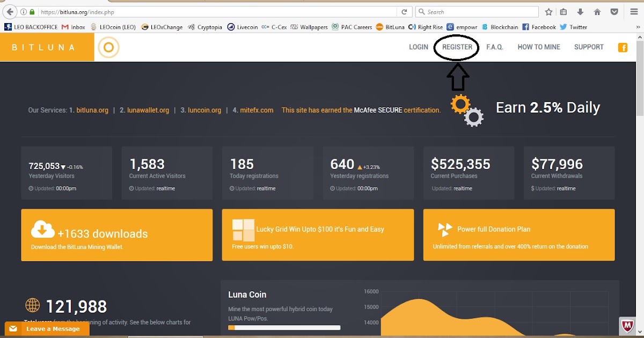
Task: Open the REGISTER page
Action: pyautogui.click(x=457, y=47)
